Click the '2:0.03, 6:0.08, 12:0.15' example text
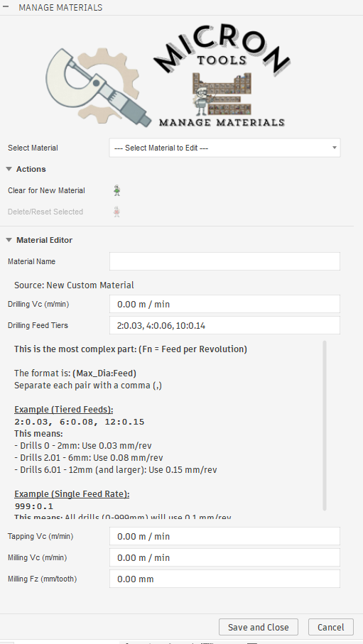This screenshot has width=363, height=644. [80, 422]
